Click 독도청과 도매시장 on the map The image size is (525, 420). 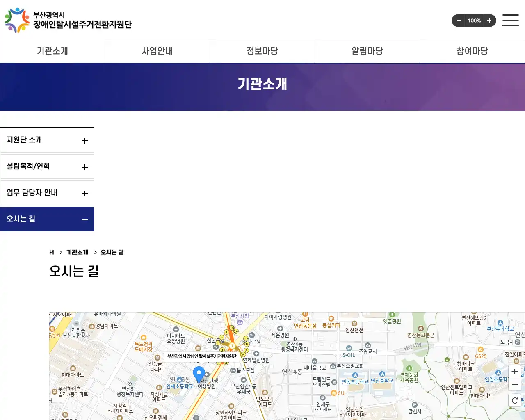pos(144,347)
